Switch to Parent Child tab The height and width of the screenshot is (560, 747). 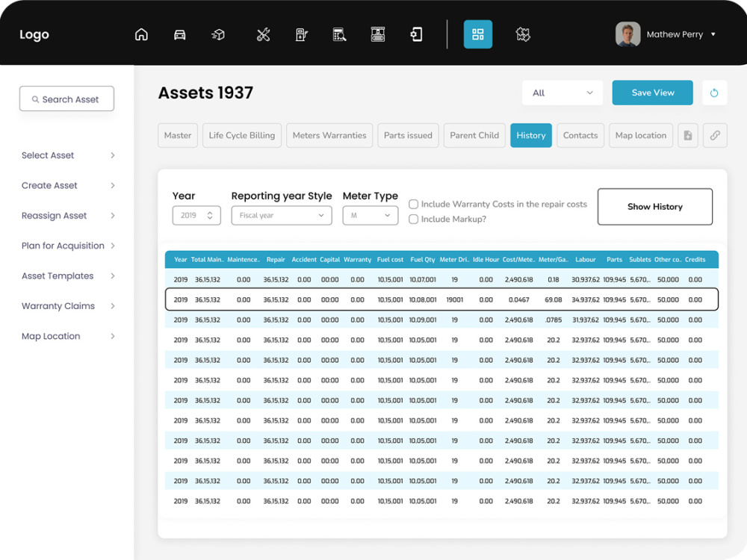pos(474,135)
